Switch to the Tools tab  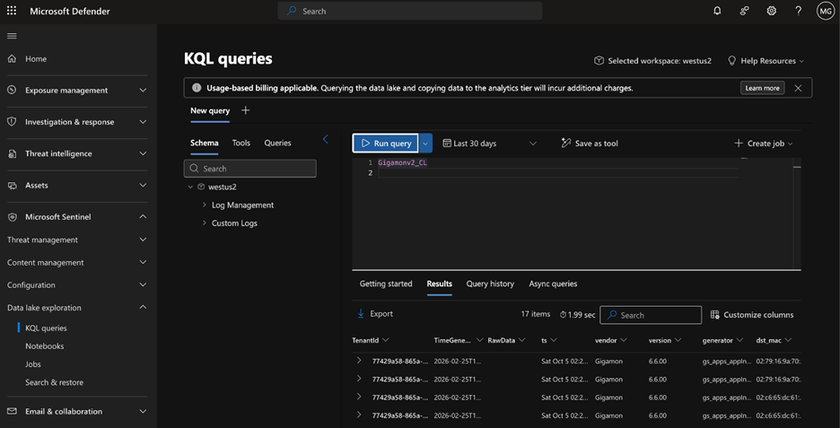(241, 143)
